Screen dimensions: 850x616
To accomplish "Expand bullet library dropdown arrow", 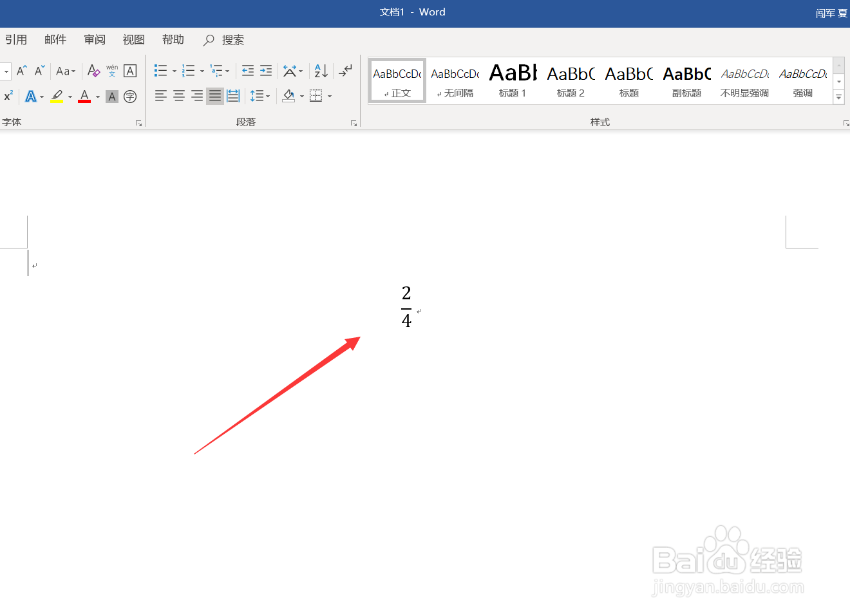I will [174, 71].
